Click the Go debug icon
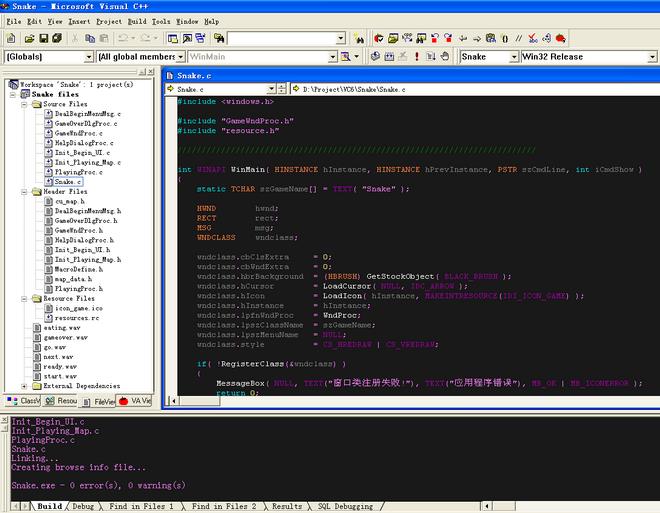This screenshot has width=660, height=513. [431, 56]
